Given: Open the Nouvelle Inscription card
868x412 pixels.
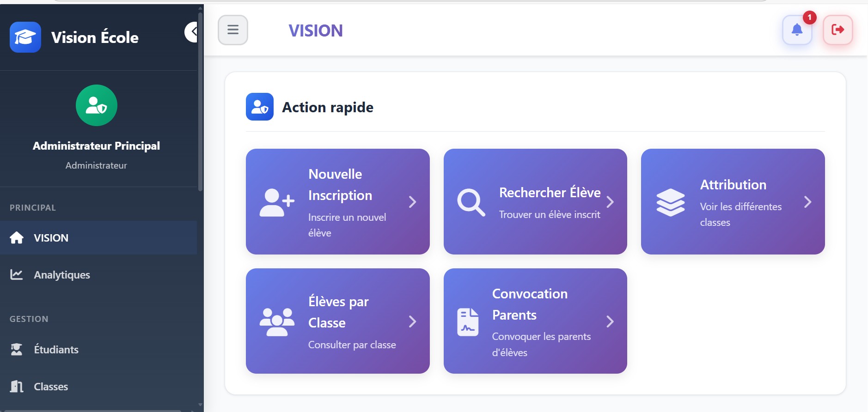Looking at the screenshot, I should tap(338, 202).
